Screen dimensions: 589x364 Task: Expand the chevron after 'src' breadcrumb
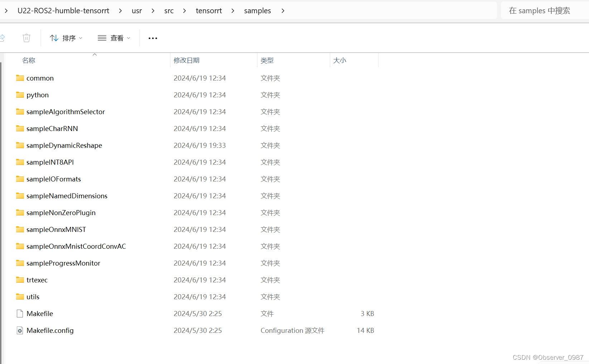184,11
